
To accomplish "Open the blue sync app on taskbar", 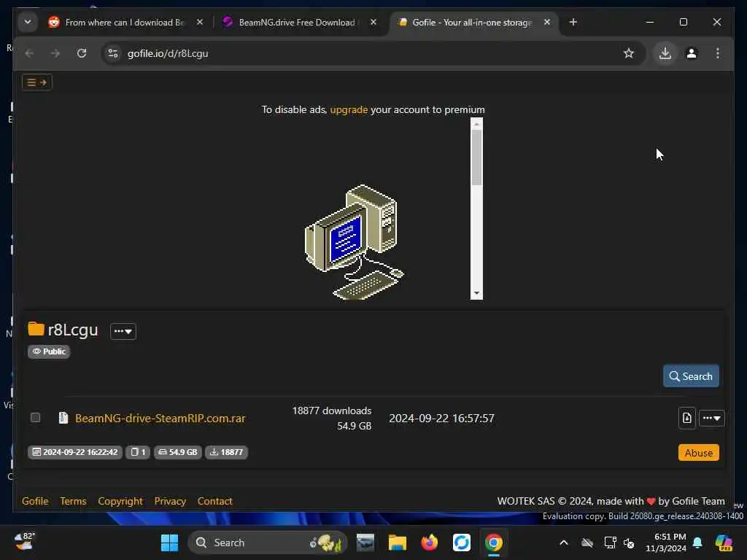I will click(x=462, y=542).
